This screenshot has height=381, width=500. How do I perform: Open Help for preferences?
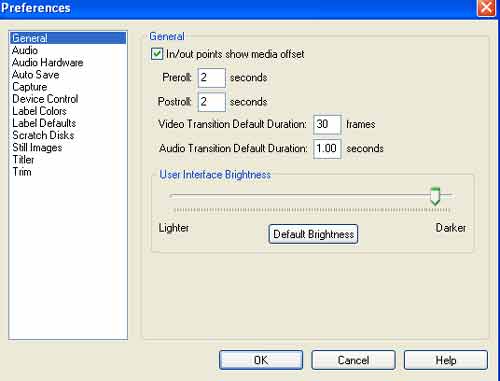pos(446,360)
